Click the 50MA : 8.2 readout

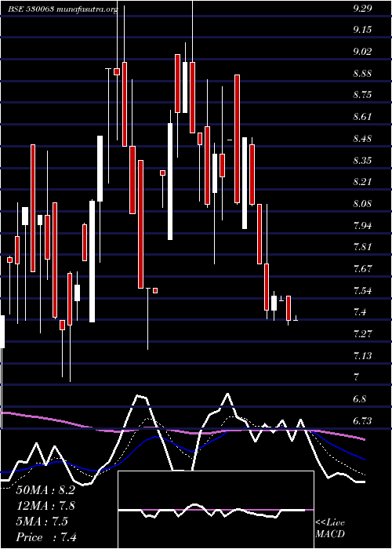(45, 490)
